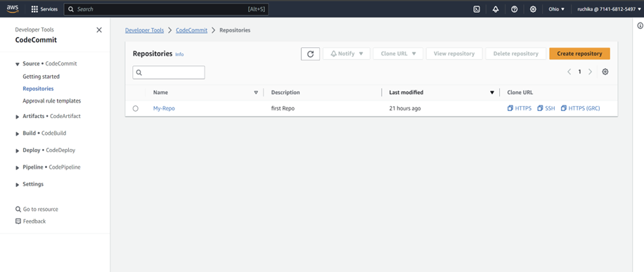Expand the Deploy CodeDeploy section
The height and width of the screenshot is (272, 644).
[x=18, y=151]
